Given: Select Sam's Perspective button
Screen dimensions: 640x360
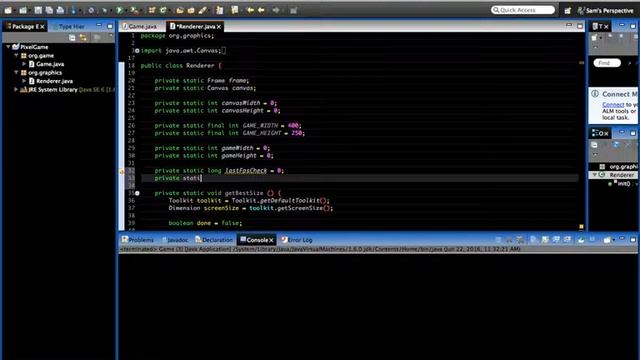Looking at the screenshot, I should click(x=606, y=10).
